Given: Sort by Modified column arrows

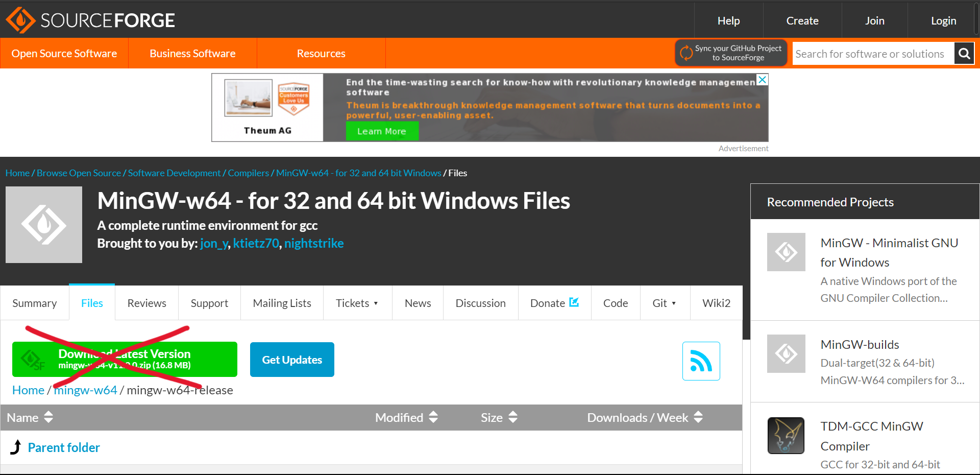Looking at the screenshot, I should pos(433,417).
